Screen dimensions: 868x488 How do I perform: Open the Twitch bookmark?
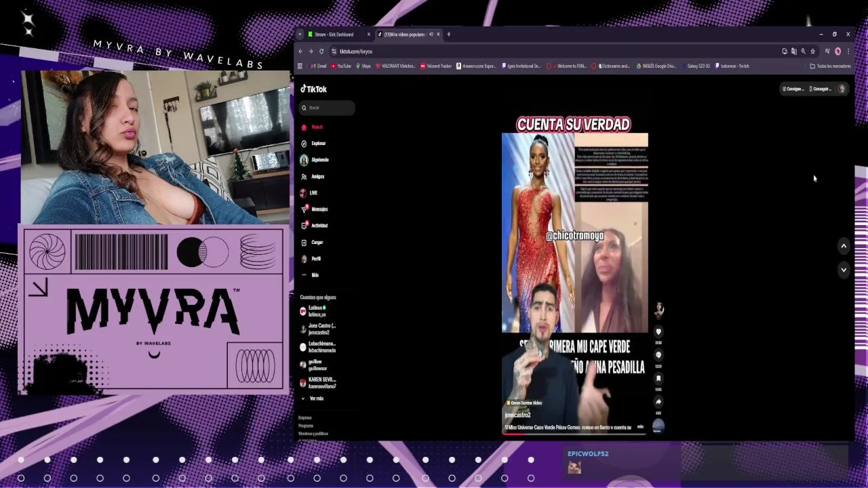(732, 66)
